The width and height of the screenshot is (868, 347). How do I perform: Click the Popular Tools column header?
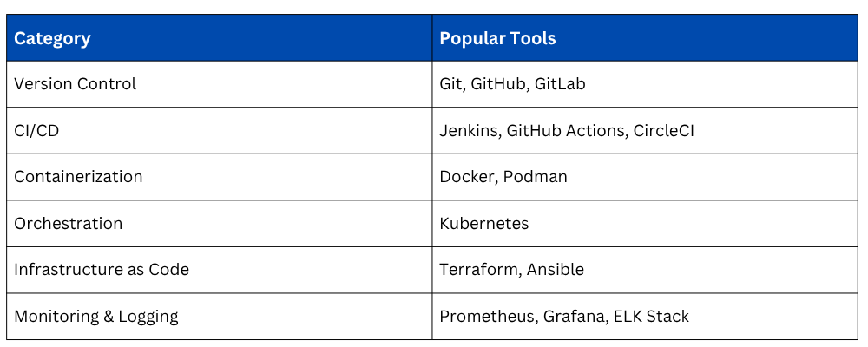click(497, 38)
